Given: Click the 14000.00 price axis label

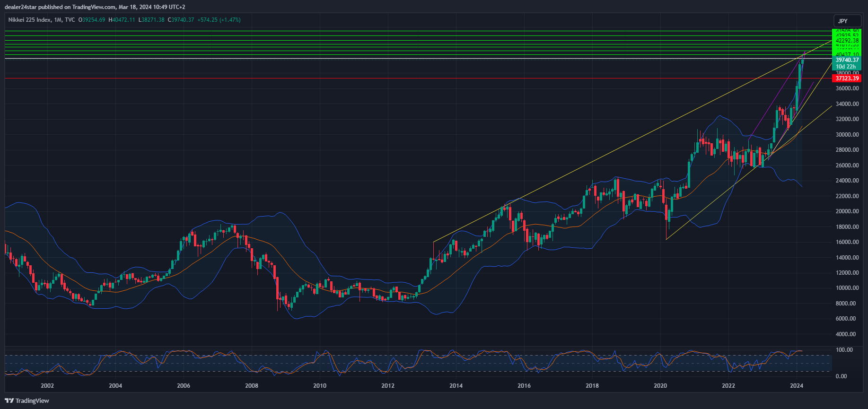Looking at the screenshot, I should coord(847,258).
